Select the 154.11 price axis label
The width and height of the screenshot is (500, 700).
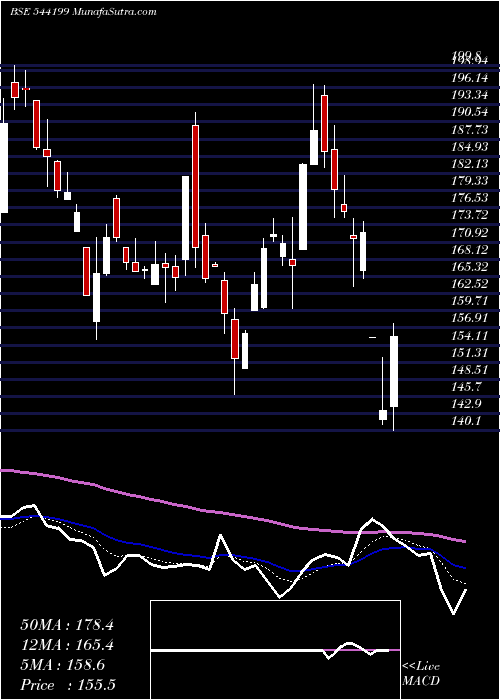pyautogui.click(x=471, y=335)
